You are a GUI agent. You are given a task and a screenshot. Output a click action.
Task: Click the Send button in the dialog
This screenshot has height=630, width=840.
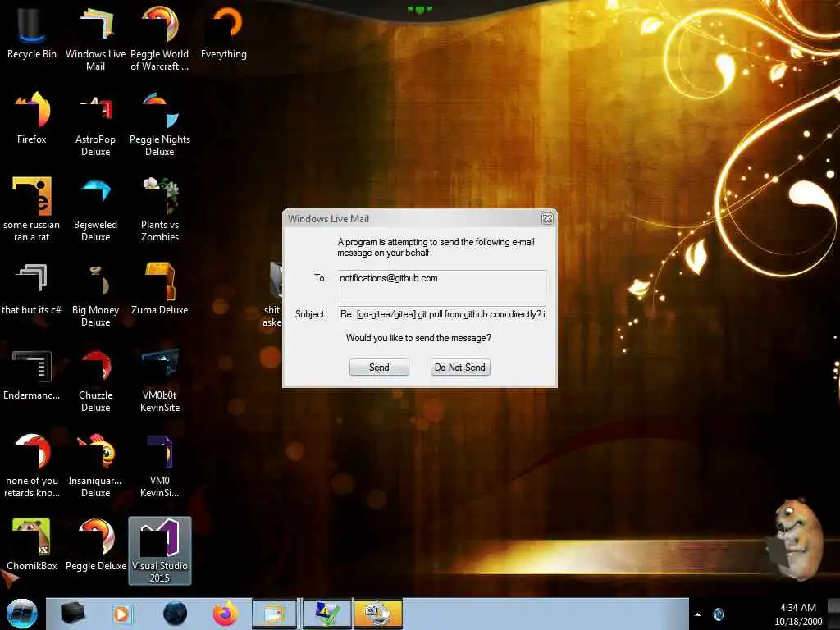point(379,367)
